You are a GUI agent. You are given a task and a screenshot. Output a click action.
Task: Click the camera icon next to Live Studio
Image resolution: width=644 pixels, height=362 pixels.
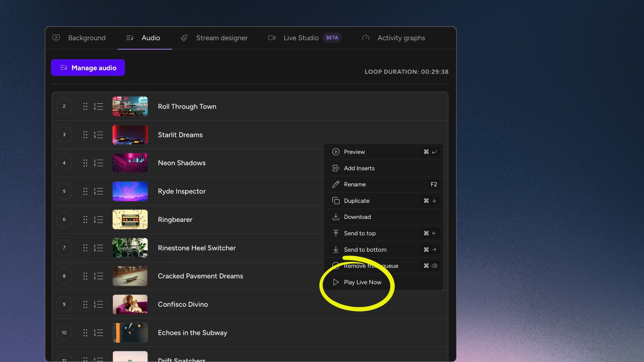(x=272, y=38)
